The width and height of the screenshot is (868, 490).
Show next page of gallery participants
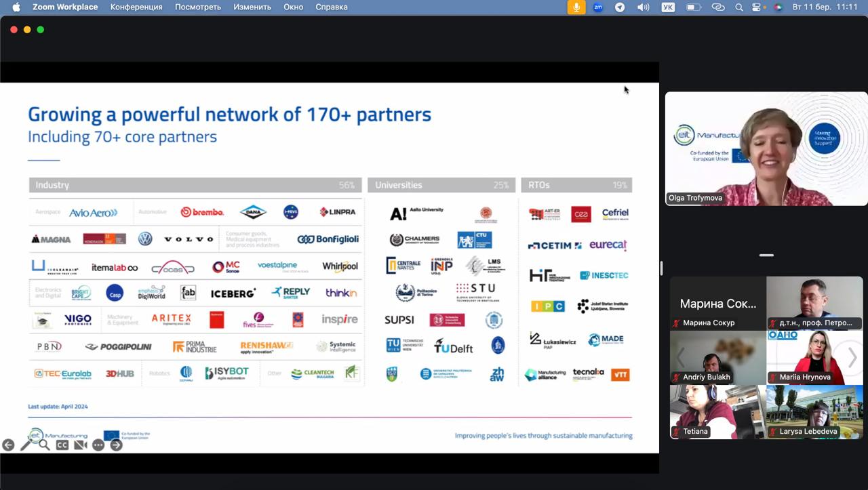pyautogui.click(x=852, y=357)
